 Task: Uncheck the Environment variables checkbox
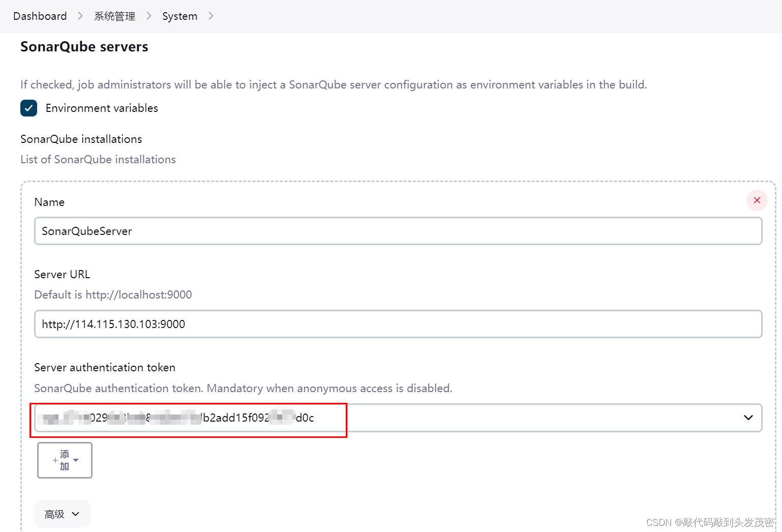pos(28,108)
